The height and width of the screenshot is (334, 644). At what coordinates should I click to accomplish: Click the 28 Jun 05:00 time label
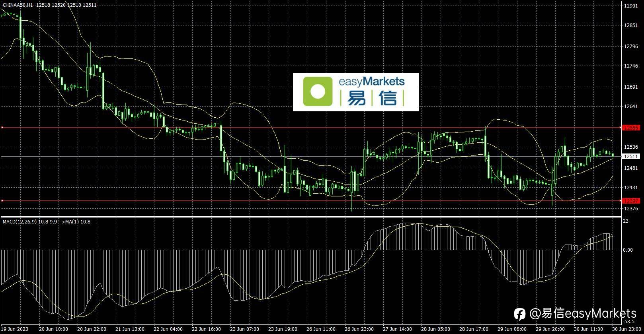[435, 329]
